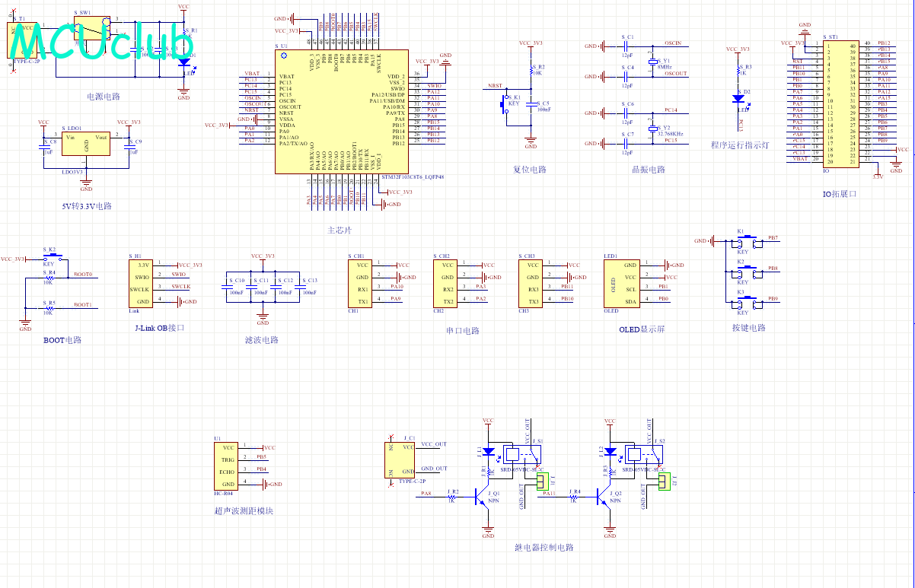Image resolution: width=915 pixels, height=588 pixels.
Task: Click the J_R2 1K base resistor
Action: tap(454, 496)
